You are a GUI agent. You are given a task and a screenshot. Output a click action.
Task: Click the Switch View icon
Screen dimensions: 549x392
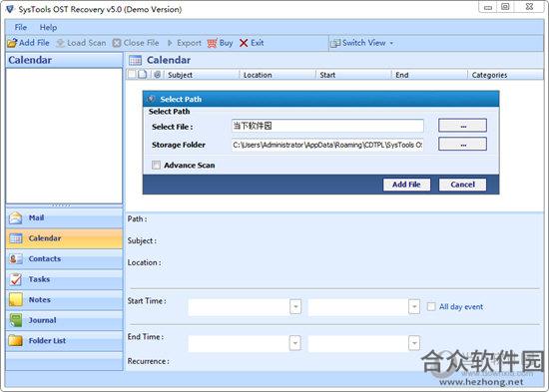pyautogui.click(x=335, y=43)
